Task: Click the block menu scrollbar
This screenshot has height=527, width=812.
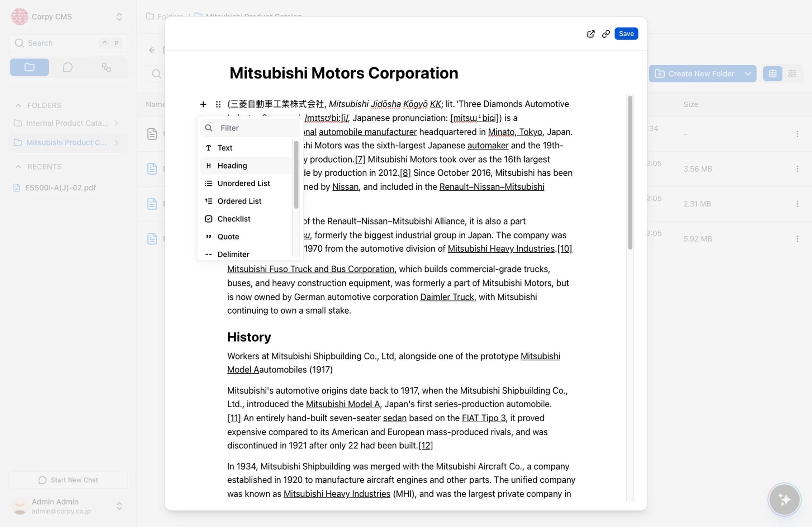Action: click(296, 175)
